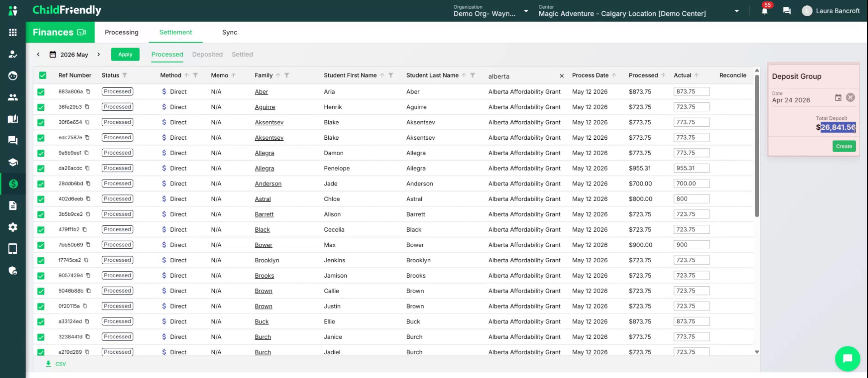This screenshot has width=868, height=378.
Task: Filter the Student First Name column
Action: (x=391, y=75)
